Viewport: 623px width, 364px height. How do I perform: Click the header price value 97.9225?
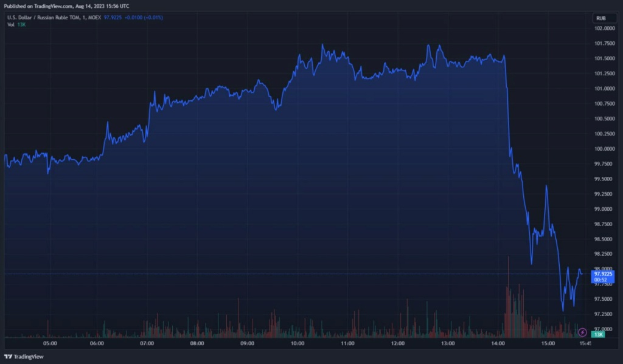pyautogui.click(x=113, y=18)
